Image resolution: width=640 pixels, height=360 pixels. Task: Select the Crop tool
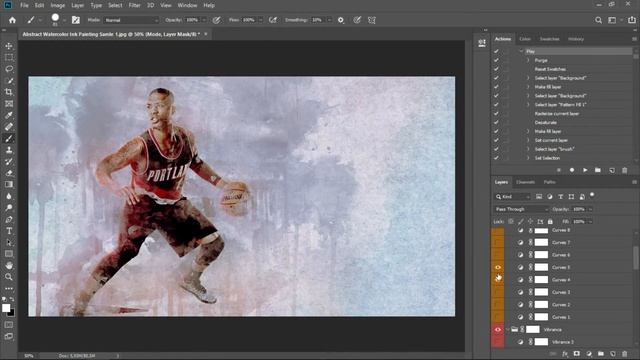[9, 92]
